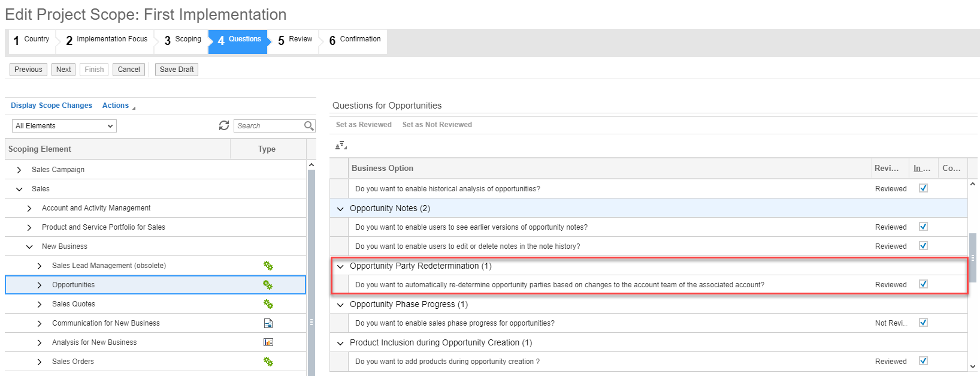The width and height of the screenshot is (980, 376).
Task: Select Communication for New Business row
Action: point(155,323)
